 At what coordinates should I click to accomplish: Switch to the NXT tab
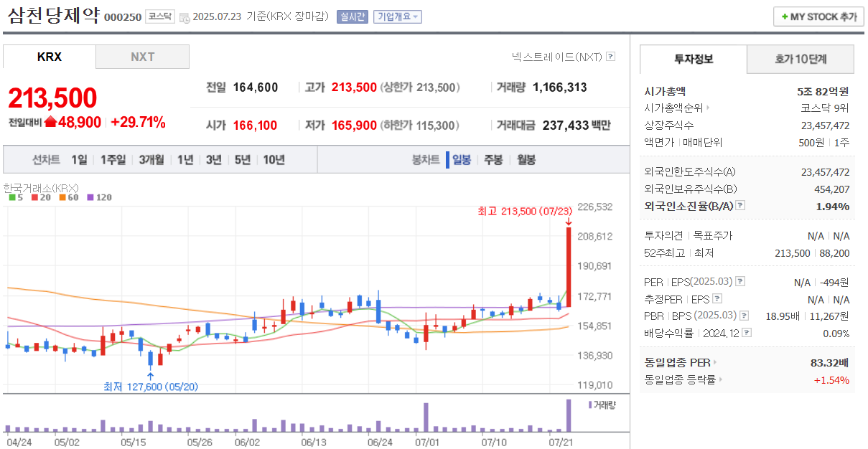pyautogui.click(x=143, y=57)
